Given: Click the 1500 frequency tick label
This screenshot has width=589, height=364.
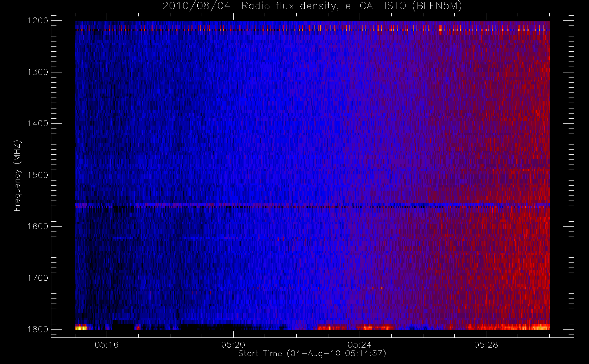Looking at the screenshot, I should [x=38, y=175].
